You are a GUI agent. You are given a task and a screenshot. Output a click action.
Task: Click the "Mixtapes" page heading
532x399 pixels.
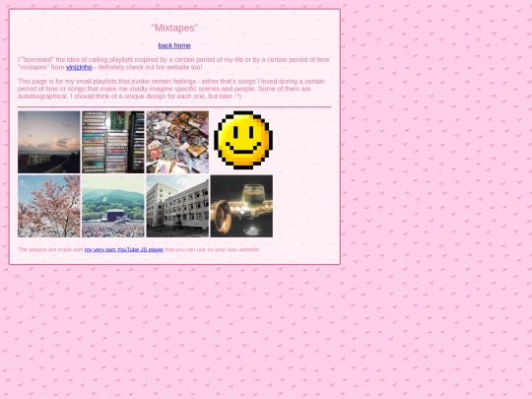tap(174, 28)
